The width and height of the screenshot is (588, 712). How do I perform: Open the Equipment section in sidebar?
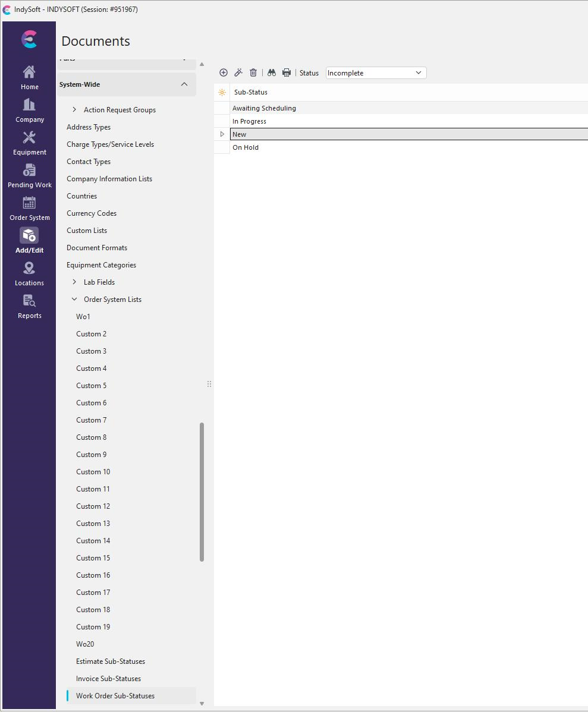[29, 143]
